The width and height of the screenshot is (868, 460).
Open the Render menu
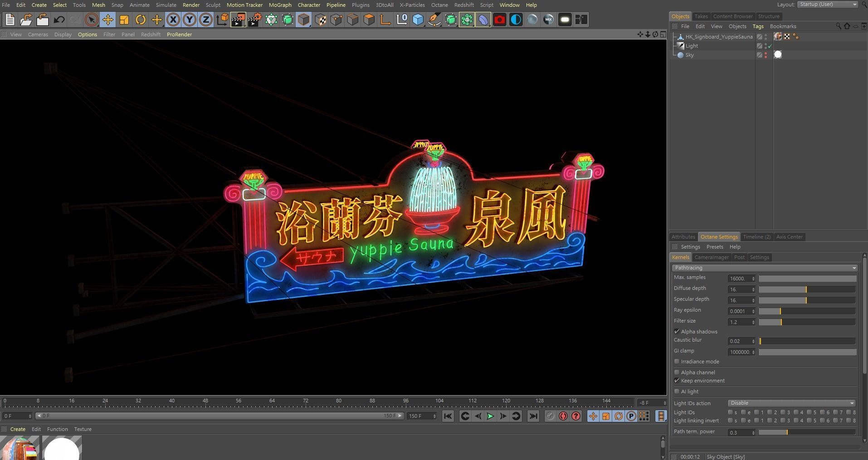[191, 5]
